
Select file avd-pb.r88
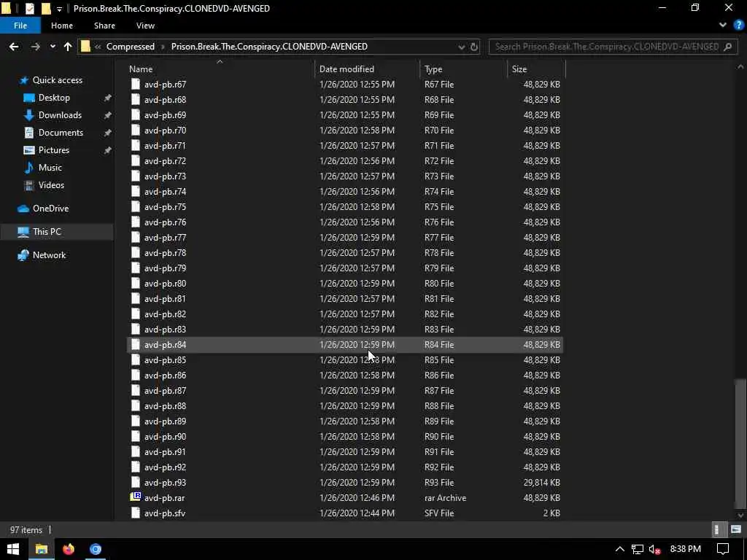(165, 406)
